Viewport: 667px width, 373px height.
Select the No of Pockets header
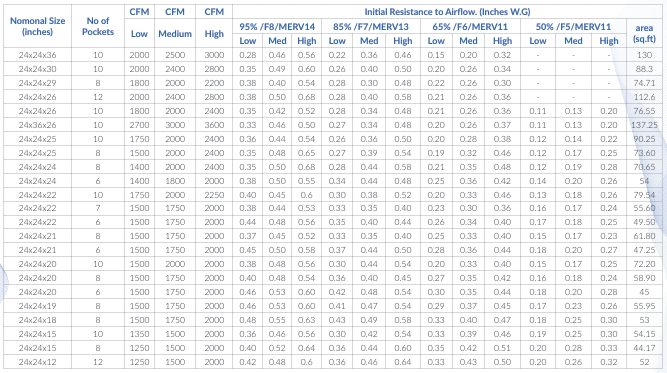[x=98, y=26]
